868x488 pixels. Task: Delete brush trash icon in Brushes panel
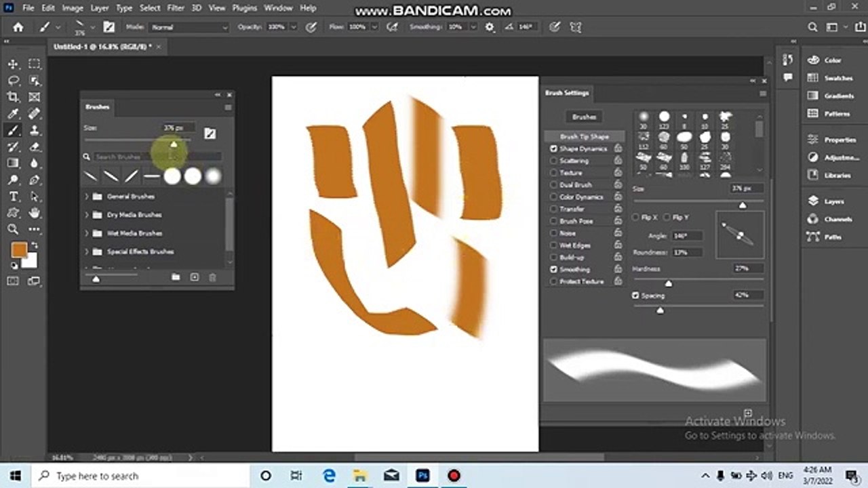(x=212, y=277)
